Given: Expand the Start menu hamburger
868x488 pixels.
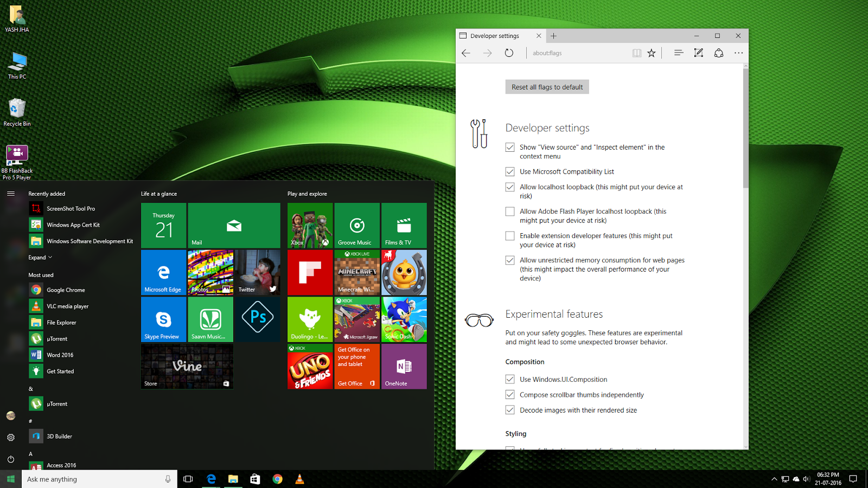Looking at the screenshot, I should coord(11,194).
